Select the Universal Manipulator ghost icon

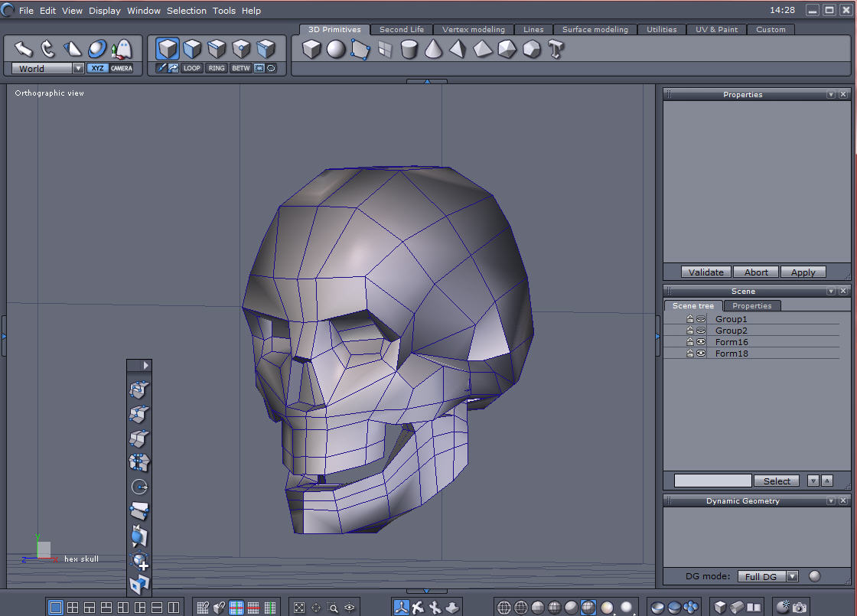[x=122, y=49]
